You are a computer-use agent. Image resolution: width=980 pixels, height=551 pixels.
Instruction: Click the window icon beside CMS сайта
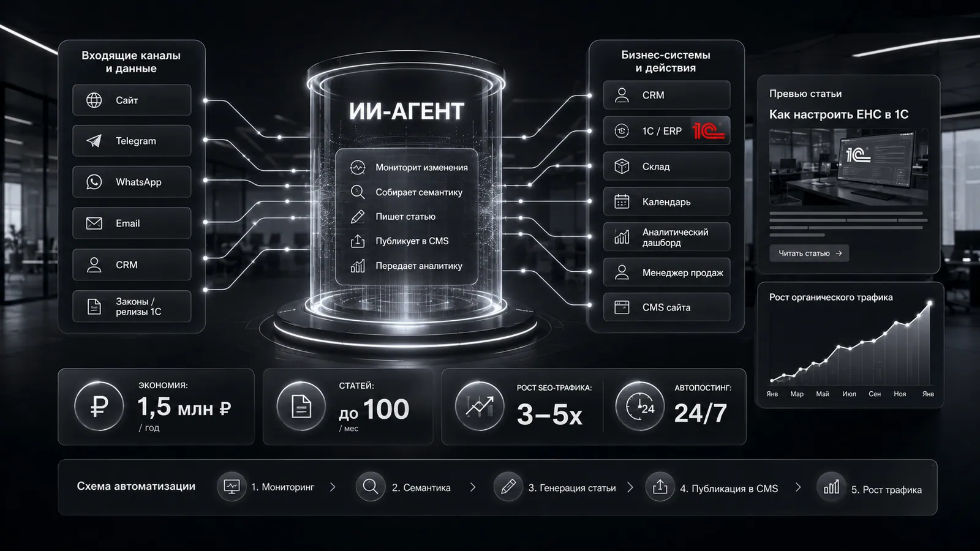coord(622,307)
